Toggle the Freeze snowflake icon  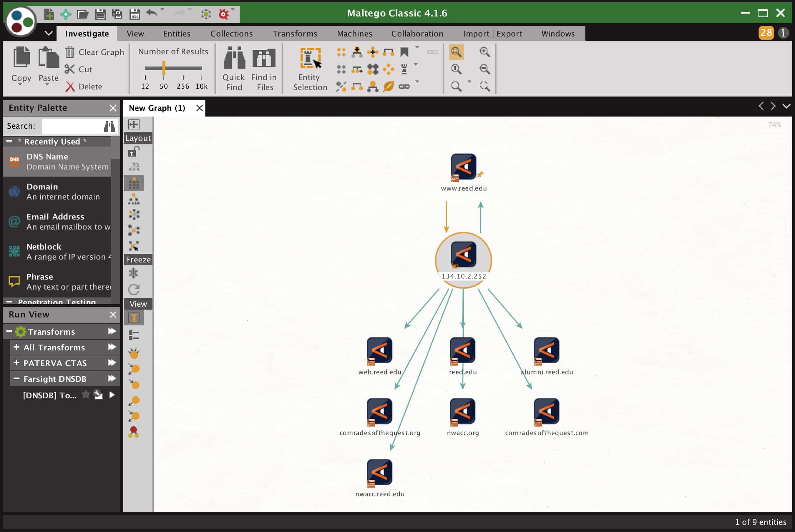133,274
